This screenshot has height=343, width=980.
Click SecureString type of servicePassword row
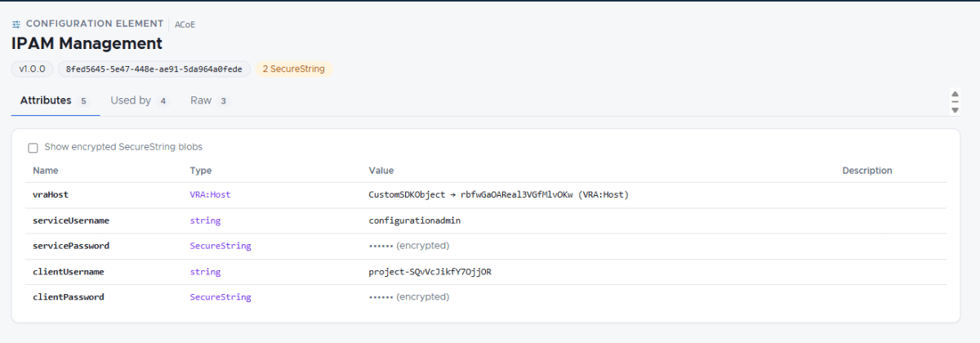[220, 246]
